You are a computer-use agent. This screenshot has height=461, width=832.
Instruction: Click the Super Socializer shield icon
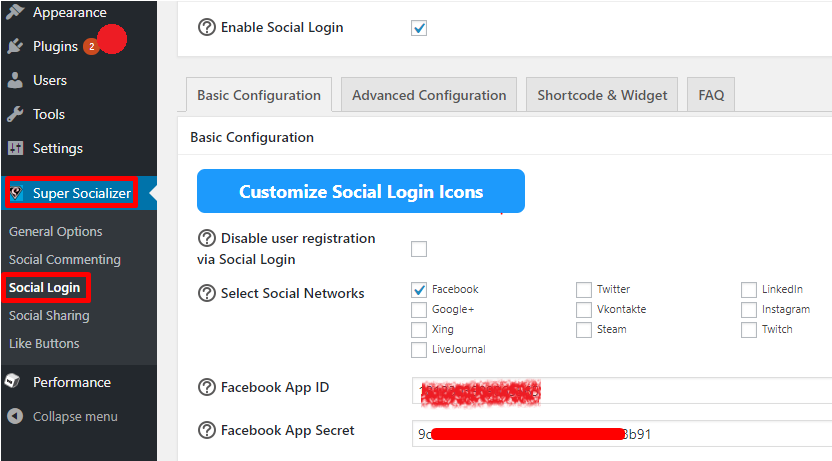(x=16, y=193)
